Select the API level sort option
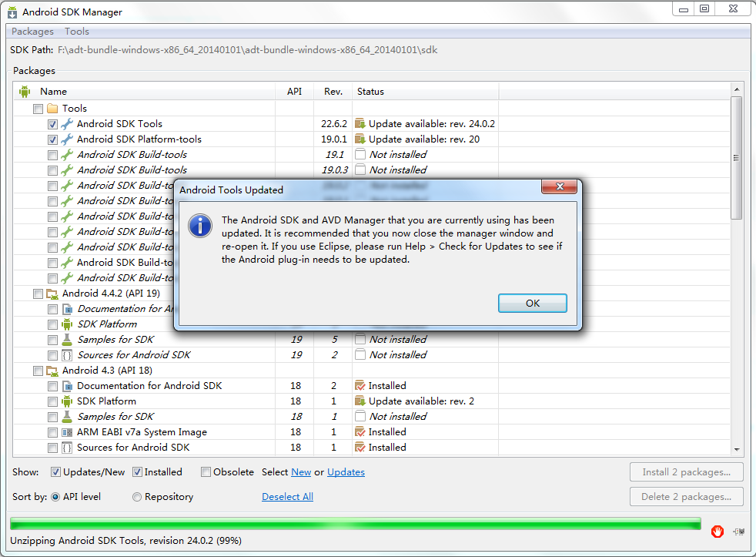This screenshot has width=756, height=557. 55,497
